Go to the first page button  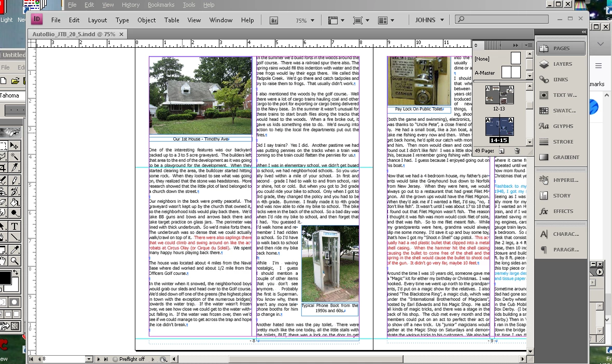click(x=31, y=359)
